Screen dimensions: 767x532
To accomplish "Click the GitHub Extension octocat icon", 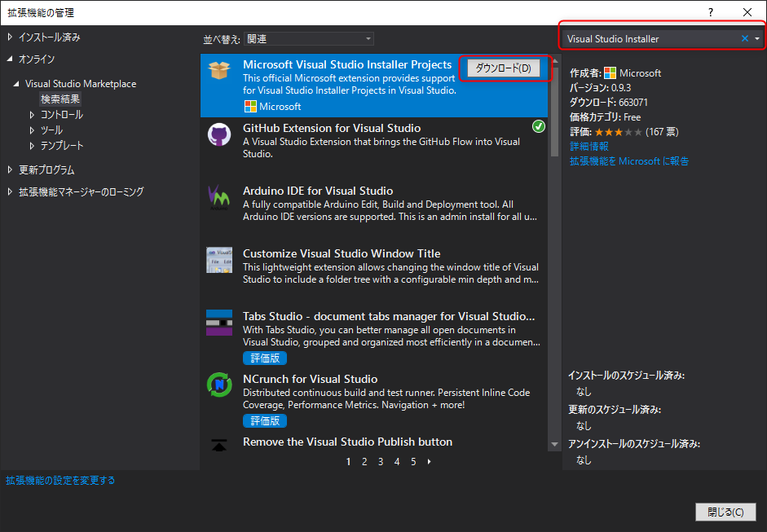I will (x=219, y=134).
